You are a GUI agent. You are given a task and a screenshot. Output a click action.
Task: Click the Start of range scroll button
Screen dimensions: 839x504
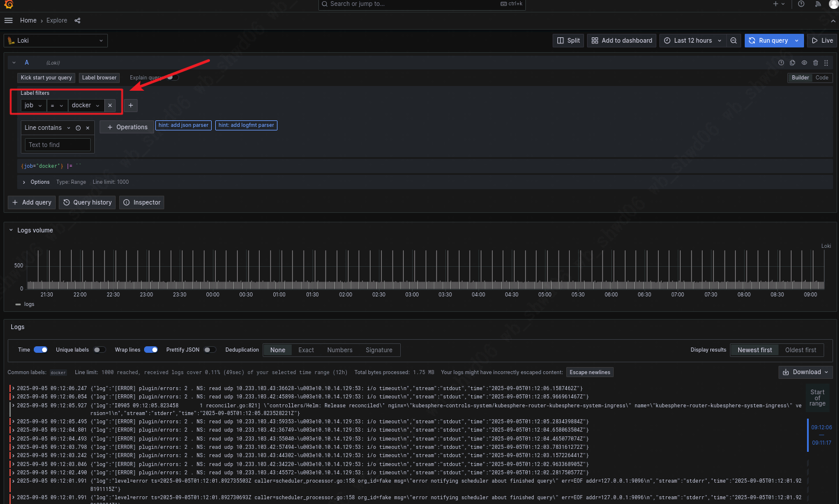click(x=817, y=397)
